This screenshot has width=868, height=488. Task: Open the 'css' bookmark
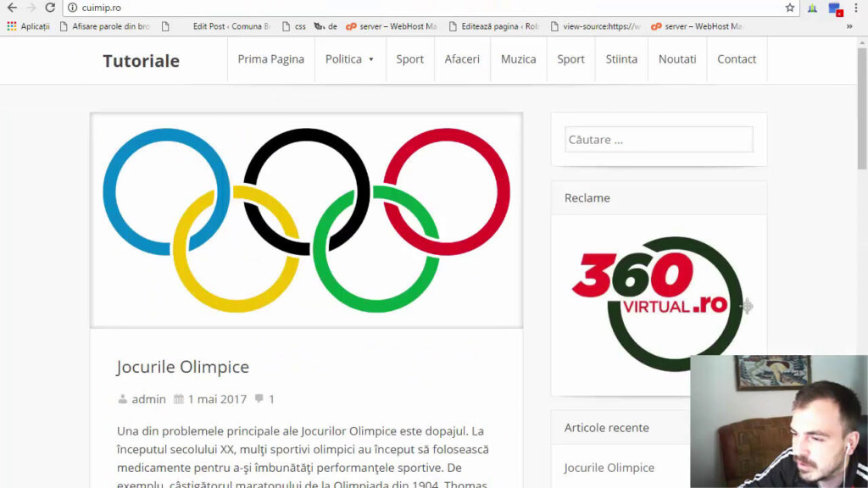click(294, 26)
